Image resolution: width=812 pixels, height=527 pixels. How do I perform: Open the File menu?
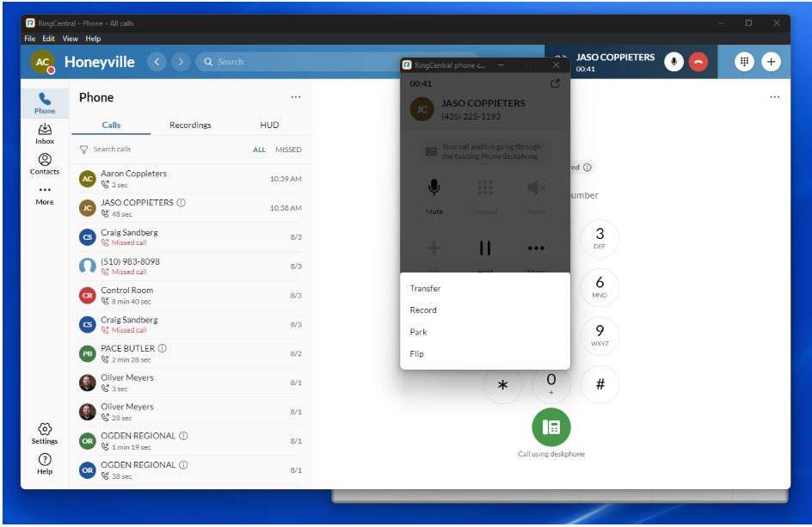pos(29,39)
